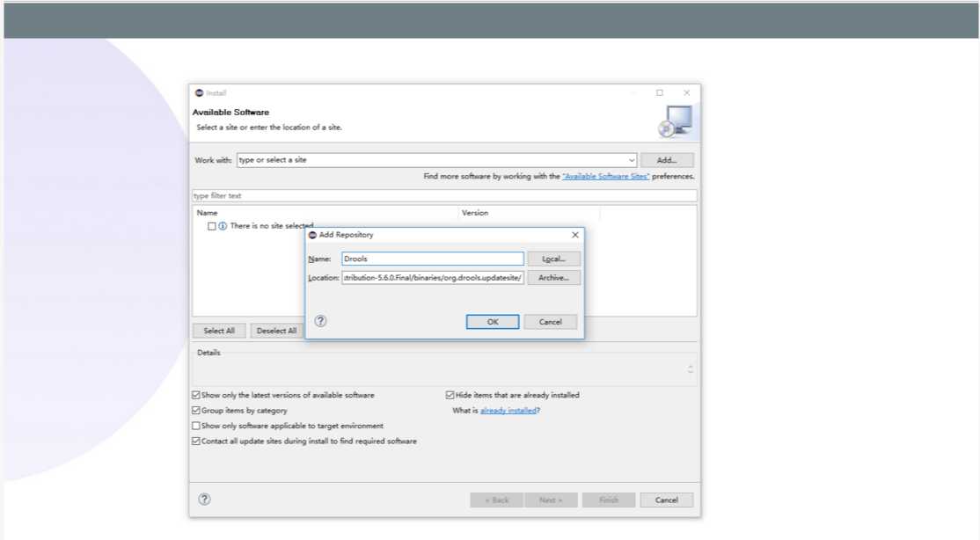The image size is (980, 540).
Task: Maximize the Install window
Action: (660, 92)
